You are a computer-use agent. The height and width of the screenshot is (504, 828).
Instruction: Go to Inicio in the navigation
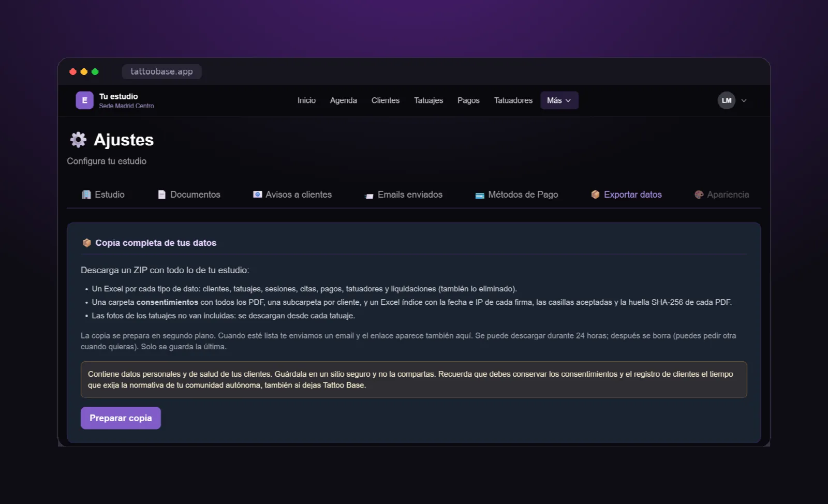[x=306, y=100]
